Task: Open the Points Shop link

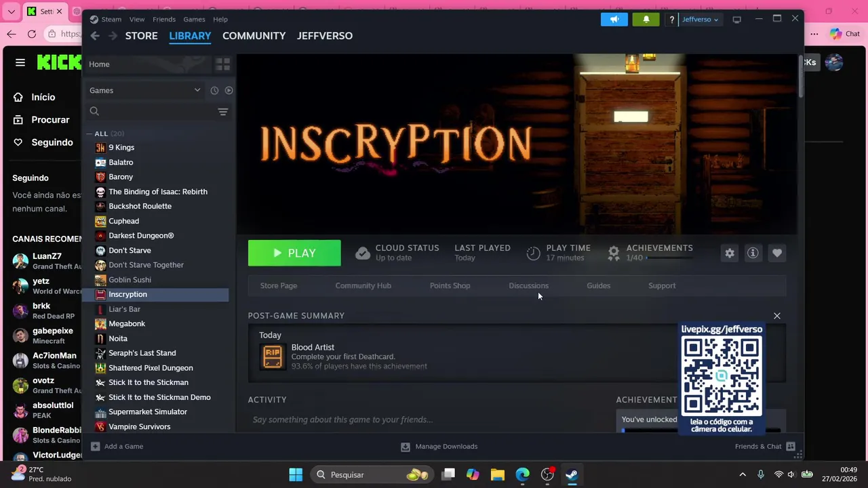Action: pos(450,285)
